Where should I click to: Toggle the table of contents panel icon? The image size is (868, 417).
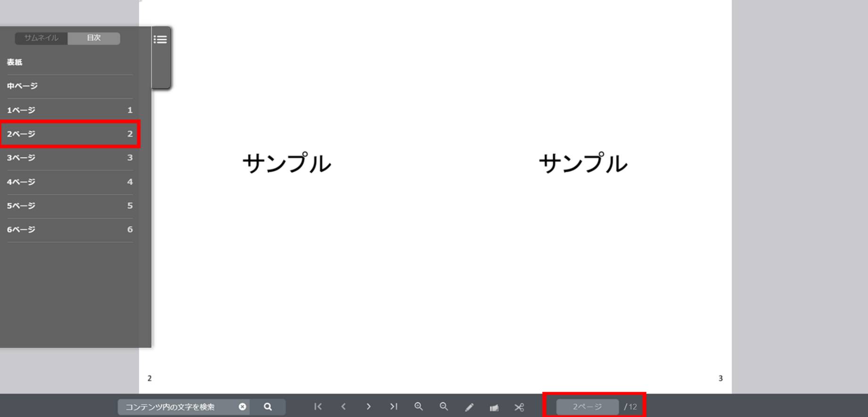click(160, 40)
